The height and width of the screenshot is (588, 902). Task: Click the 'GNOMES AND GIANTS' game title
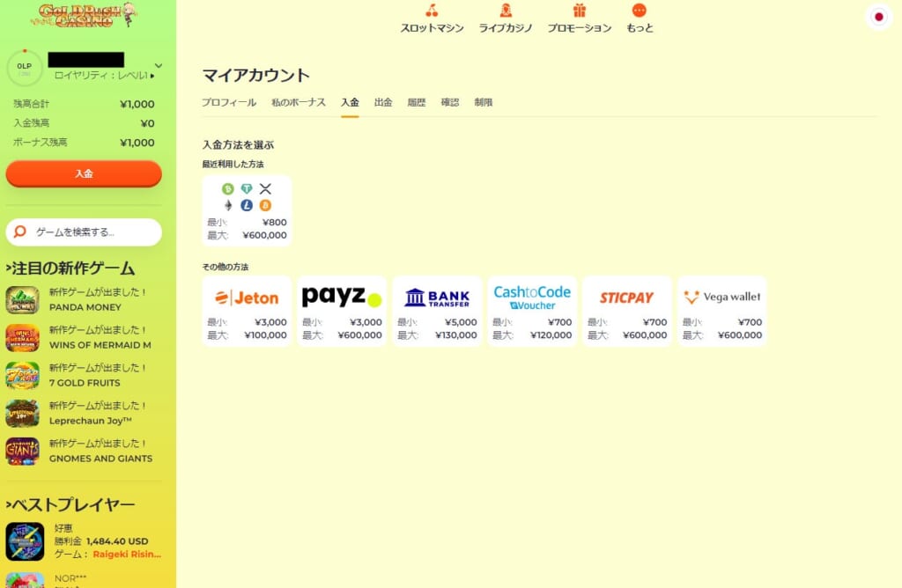[100, 459]
